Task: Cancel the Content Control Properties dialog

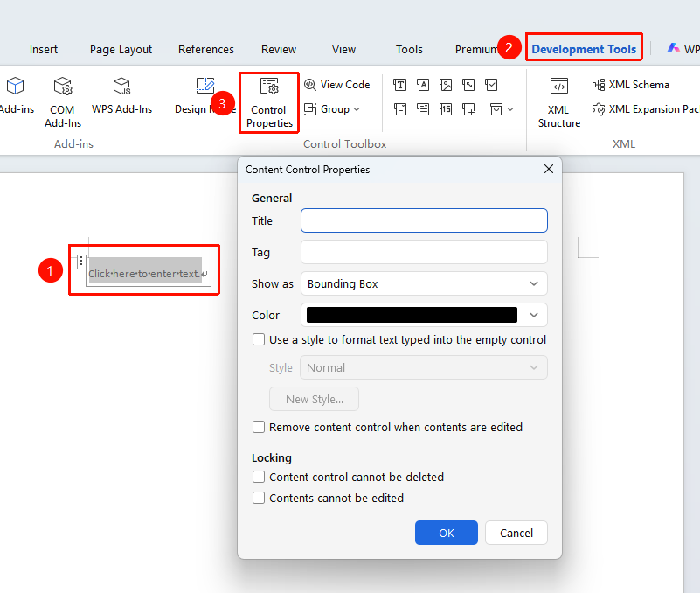Action: 516,533
